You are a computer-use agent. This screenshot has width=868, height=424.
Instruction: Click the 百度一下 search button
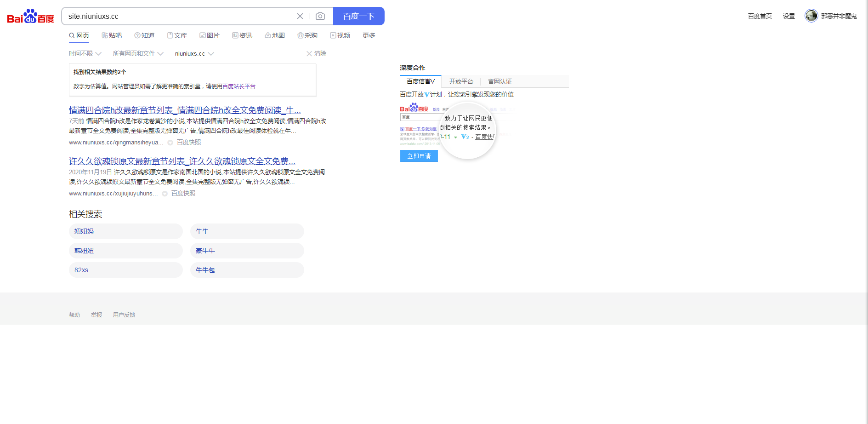[359, 16]
